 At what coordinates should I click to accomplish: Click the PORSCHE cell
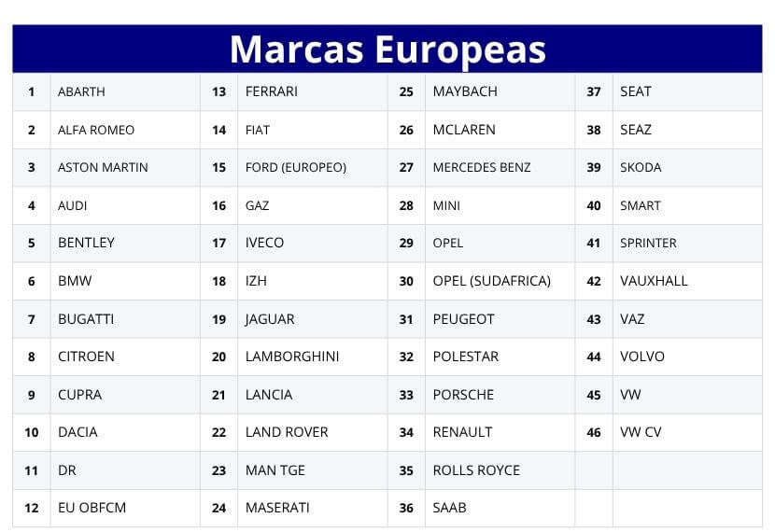500,395
